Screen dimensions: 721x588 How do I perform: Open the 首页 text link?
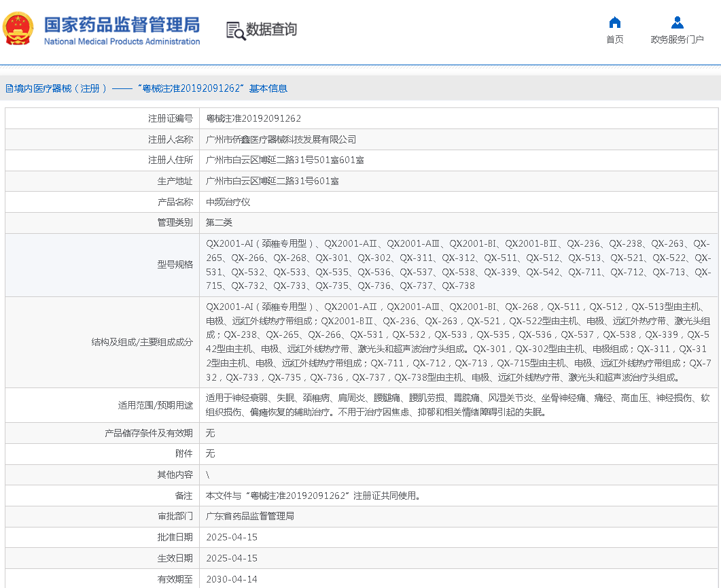pyautogui.click(x=614, y=39)
